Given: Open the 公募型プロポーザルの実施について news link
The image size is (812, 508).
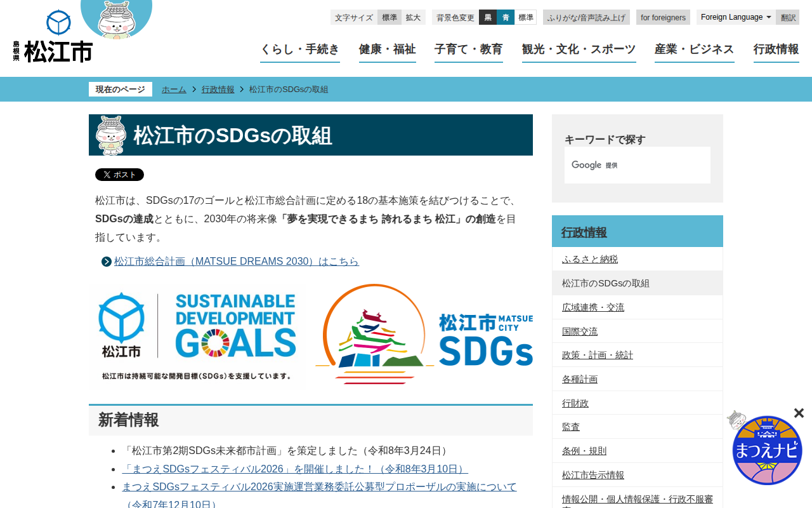Looking at the screenshot, I should coord(320,495).
